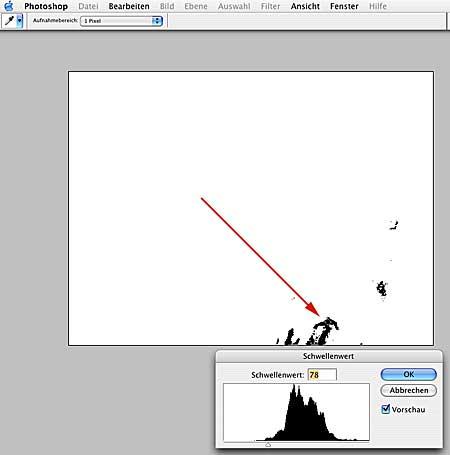Confirm the threshold with OK

point(409,374)
